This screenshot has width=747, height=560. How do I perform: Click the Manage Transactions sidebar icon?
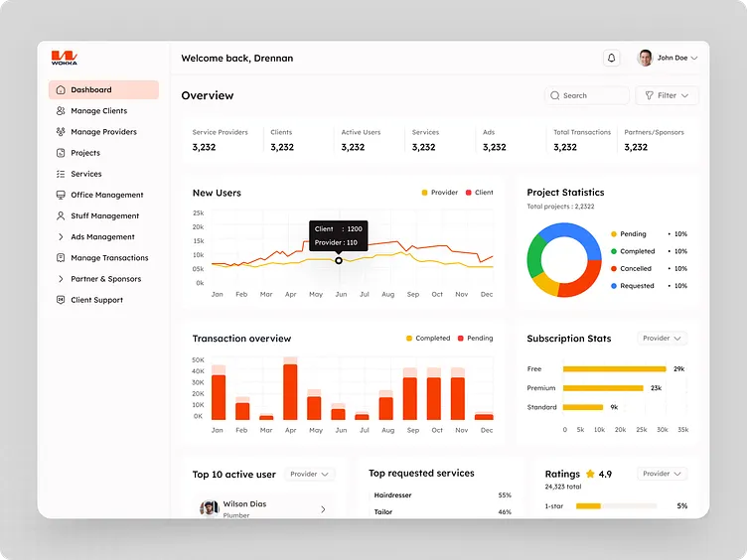point(61,258)
